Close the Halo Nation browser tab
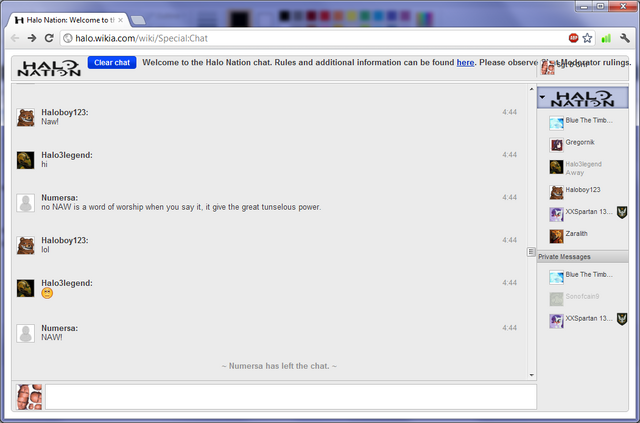This screenshot has width=640, height=423. [120, 20]
